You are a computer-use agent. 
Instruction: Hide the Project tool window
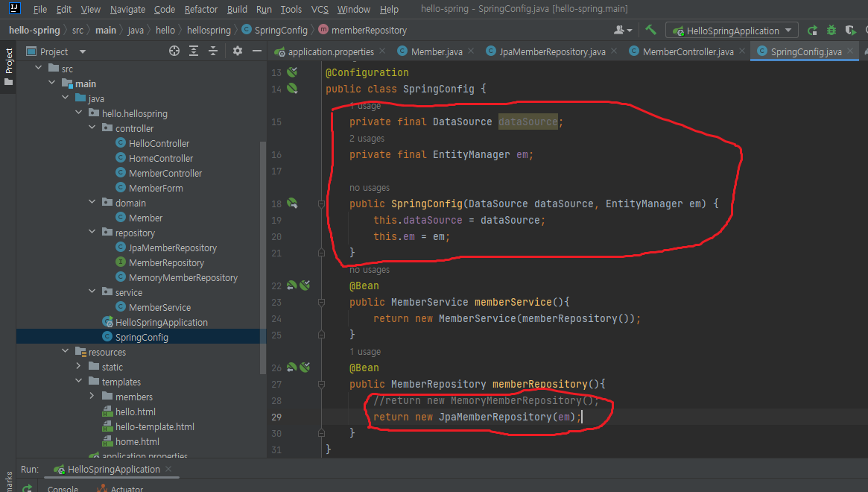click(257, 51)
